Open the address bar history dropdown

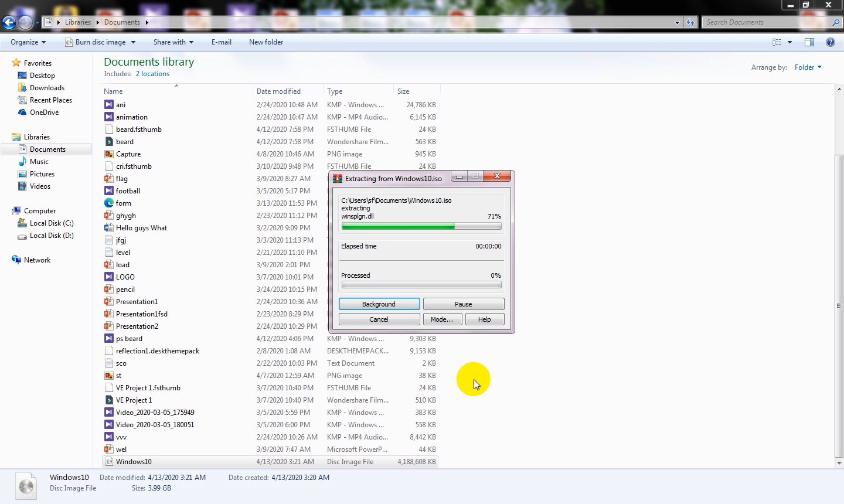pos(677,22)
